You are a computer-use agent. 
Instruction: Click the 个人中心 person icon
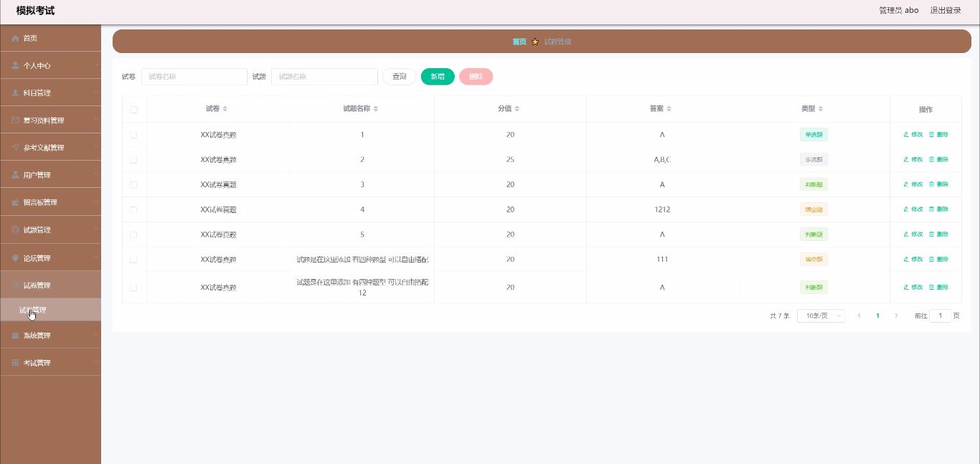click(16, 65)
